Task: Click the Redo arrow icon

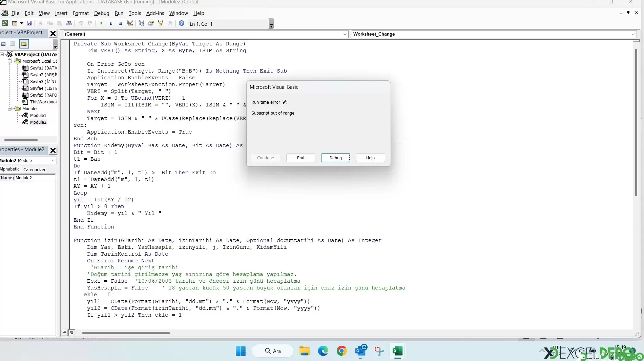Action: pyautogui.click(x=90, y=23)
